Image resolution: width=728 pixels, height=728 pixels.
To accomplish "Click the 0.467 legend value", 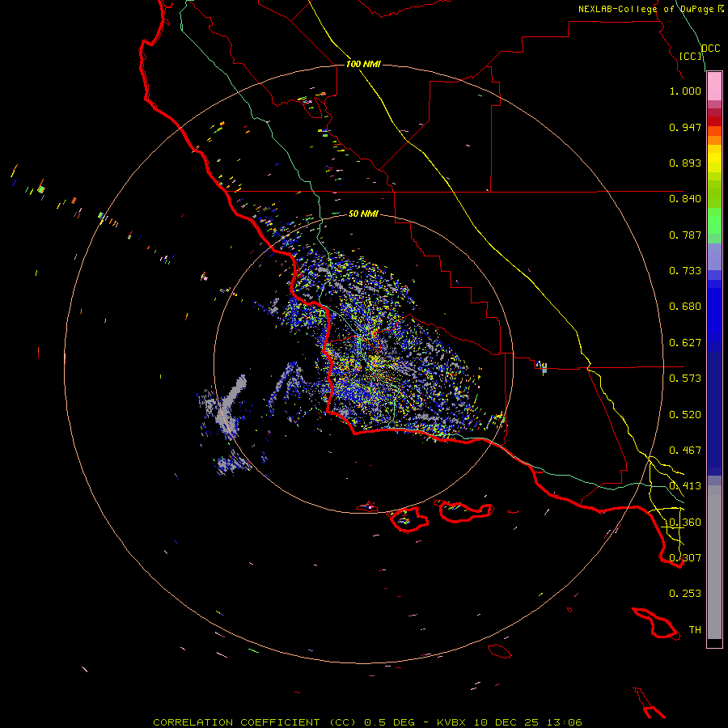I will [x=685, y=451].
